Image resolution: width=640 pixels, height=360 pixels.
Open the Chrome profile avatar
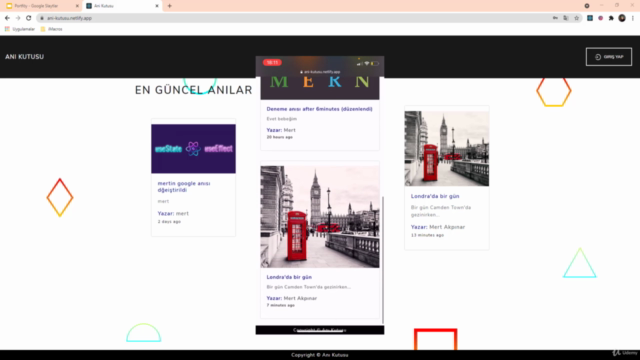pyautogui.click(x=622, y=18)
